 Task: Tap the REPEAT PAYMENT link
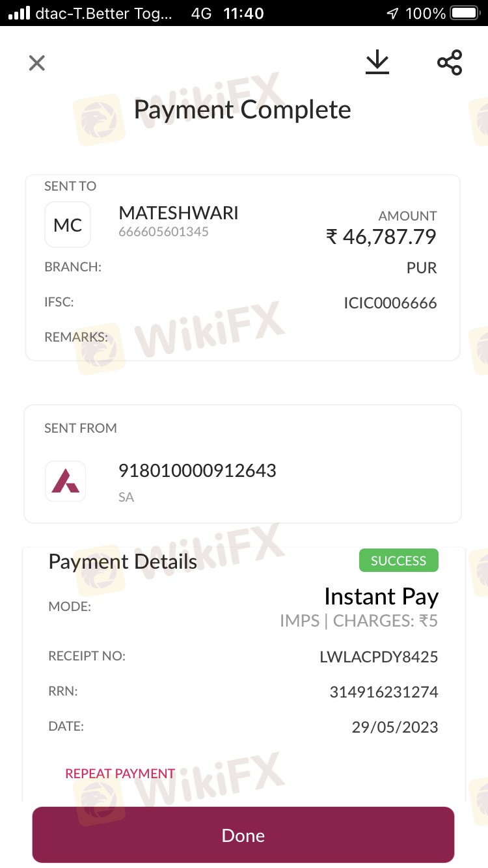coord(120,774)
